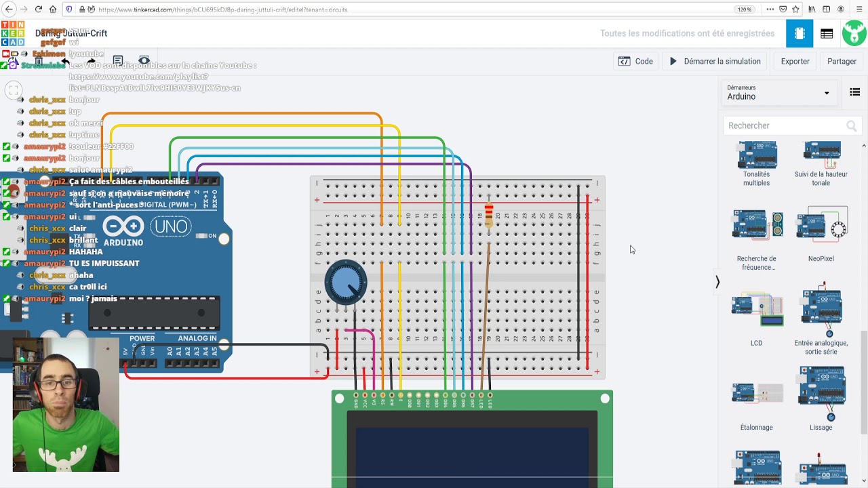Undo the last action
Screen dimensions: 868x488
coord(65,61)
